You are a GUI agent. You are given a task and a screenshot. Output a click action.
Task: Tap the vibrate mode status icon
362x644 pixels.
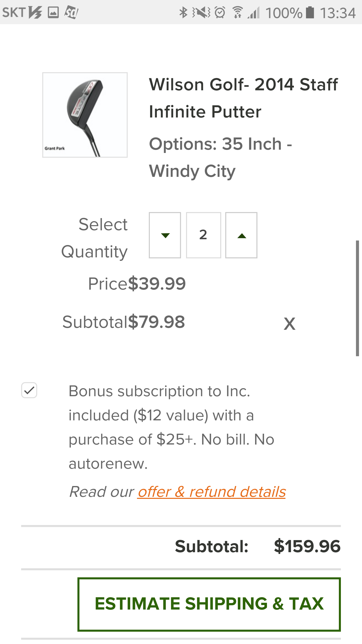(x=201, y=12)
